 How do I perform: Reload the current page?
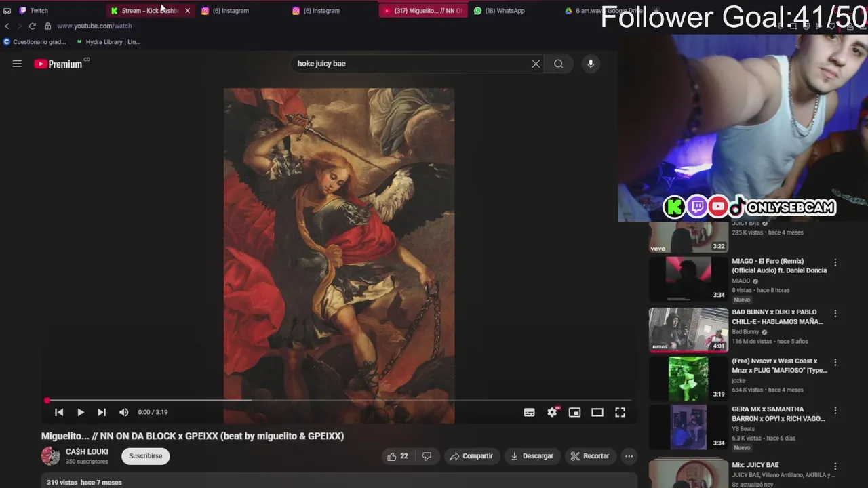point(32,26)
